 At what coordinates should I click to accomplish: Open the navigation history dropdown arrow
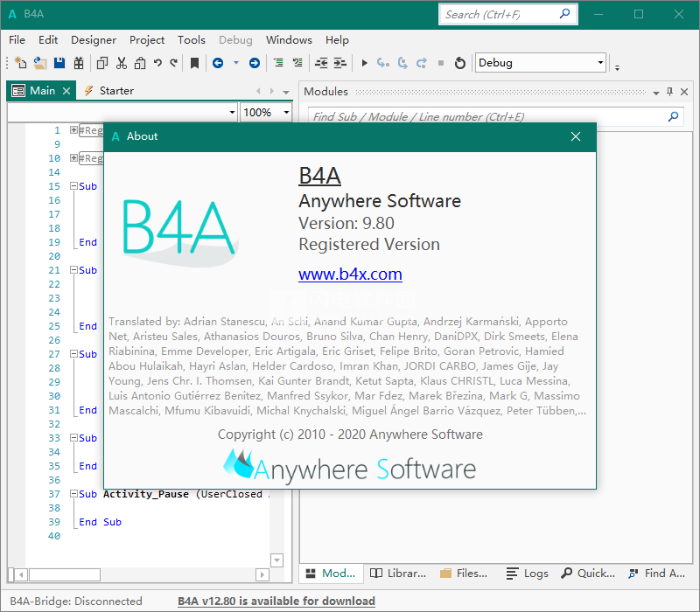click(236, 63)
